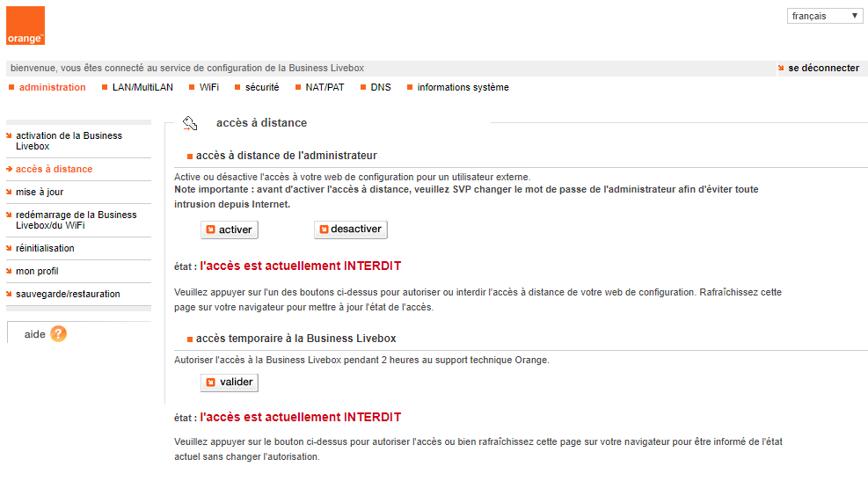Click the desactiver button
Image resolution: width=868 pixels, height=496 pixels.
coord(350,230)
